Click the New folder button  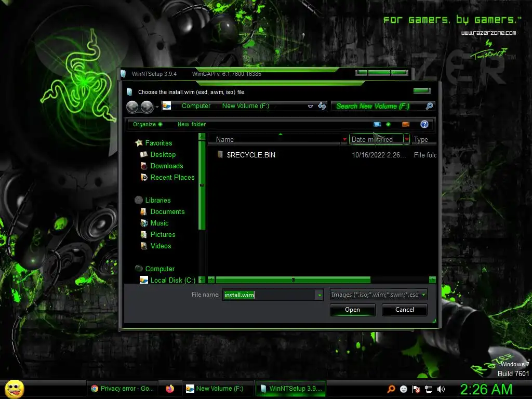click(191, 124)
